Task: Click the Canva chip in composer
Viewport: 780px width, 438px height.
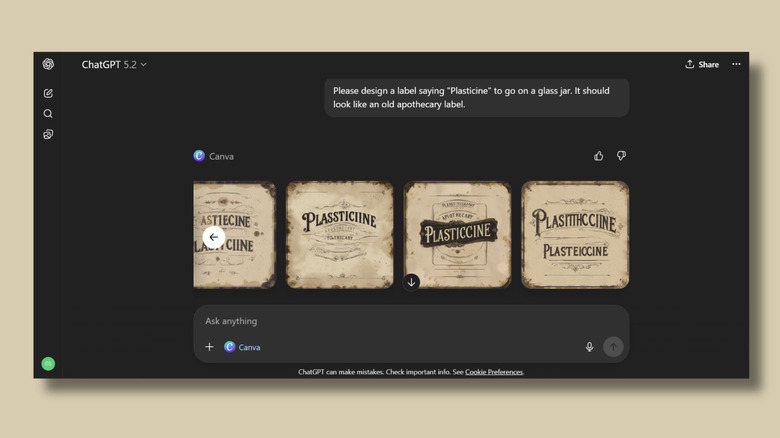Action: point(242,347)
